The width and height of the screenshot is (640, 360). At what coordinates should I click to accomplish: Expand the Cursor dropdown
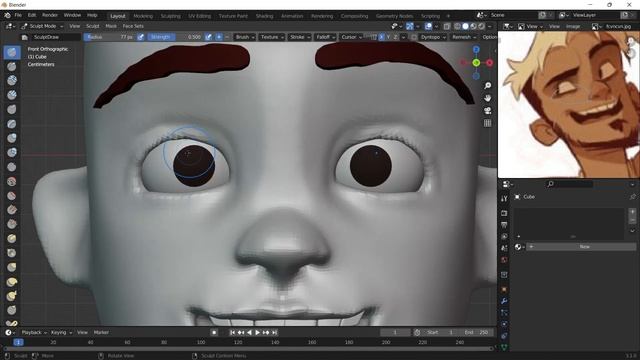[x=351, y=37]
